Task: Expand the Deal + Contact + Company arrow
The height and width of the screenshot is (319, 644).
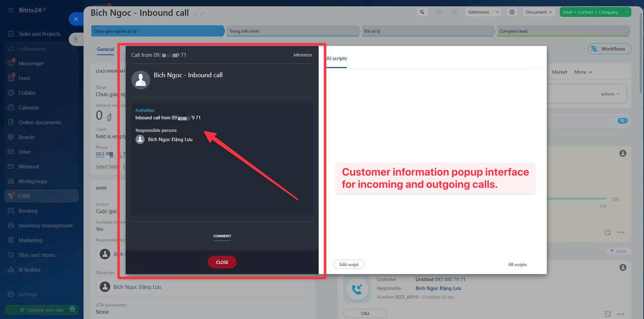Action: tap(626, 12)
